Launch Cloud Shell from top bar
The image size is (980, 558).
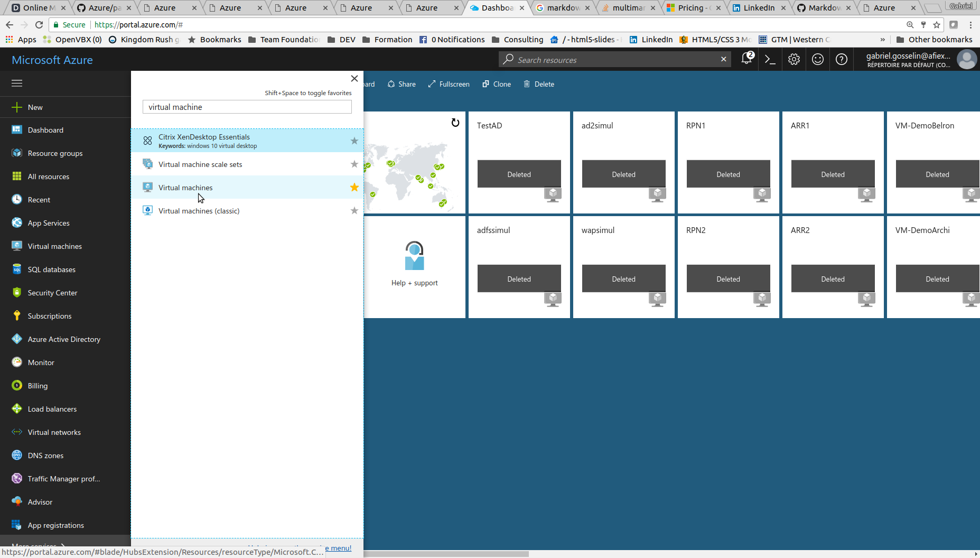(x=770, y=59)
